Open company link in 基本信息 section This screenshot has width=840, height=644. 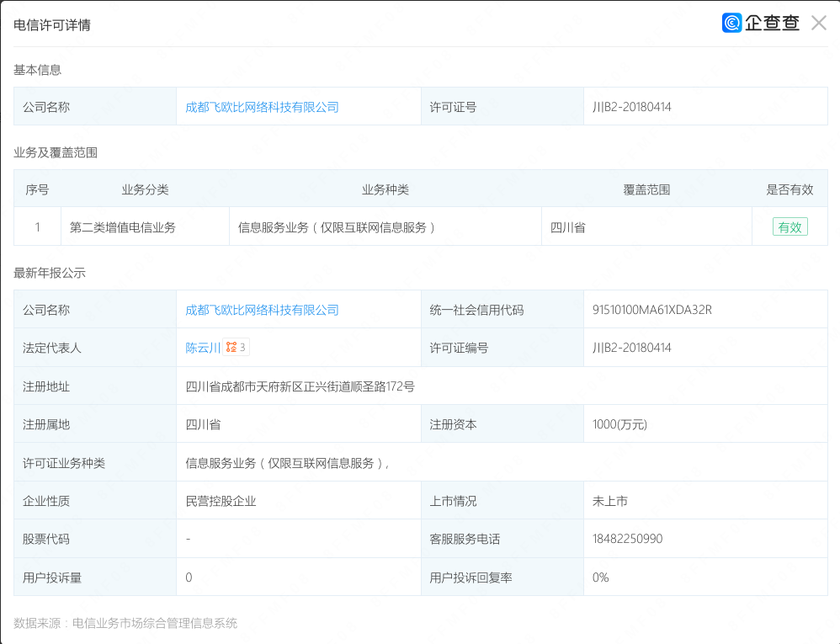click(262, 107)
